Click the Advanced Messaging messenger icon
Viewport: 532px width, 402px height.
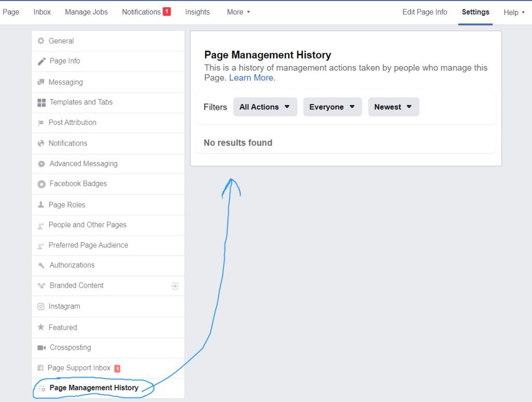(42, 164)
